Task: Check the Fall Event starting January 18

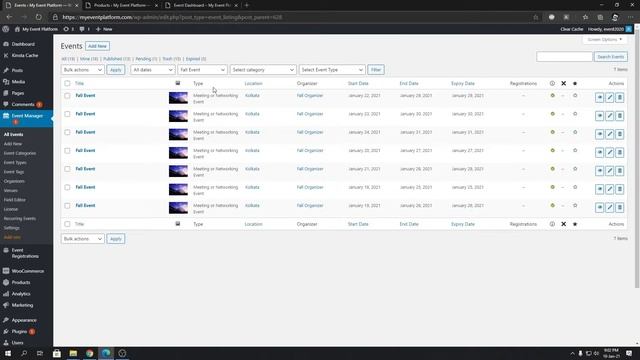Action: pyautogui.click(x=67, y=187)
